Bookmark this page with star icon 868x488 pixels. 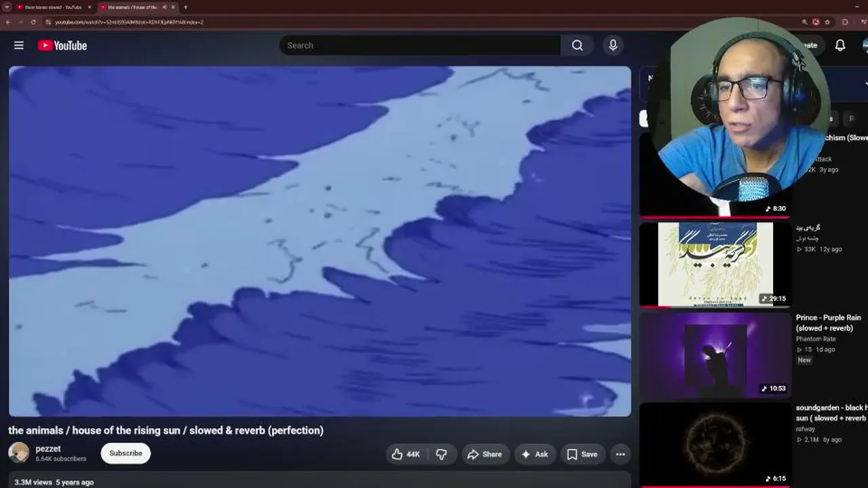pyautogui.click(x=827, y=22)
